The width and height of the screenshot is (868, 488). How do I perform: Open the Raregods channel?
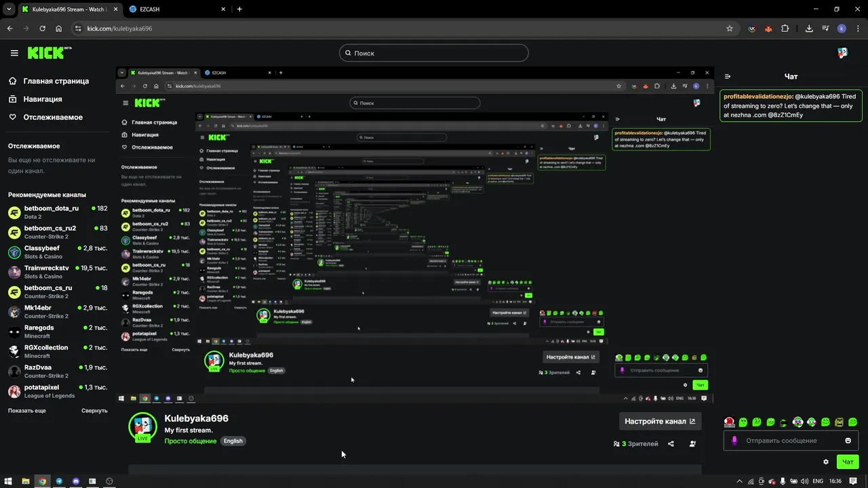[57, 331]
